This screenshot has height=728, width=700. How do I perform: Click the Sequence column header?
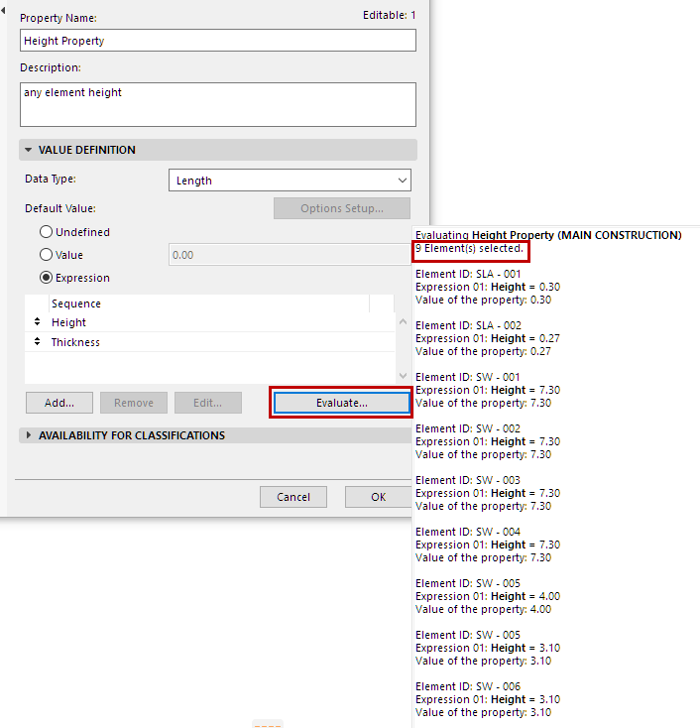pyautogui.click(x=209, y=303)
